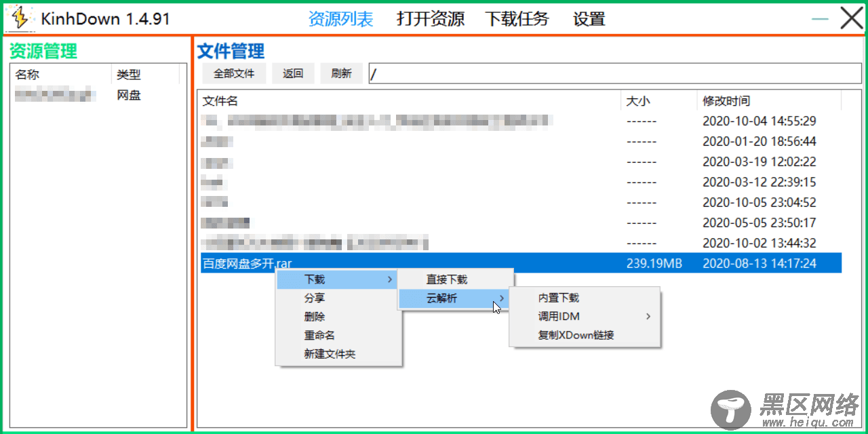Screen dimensions: 868x434
Task: Click the 刷新 button
Action: tap(342, 73)
